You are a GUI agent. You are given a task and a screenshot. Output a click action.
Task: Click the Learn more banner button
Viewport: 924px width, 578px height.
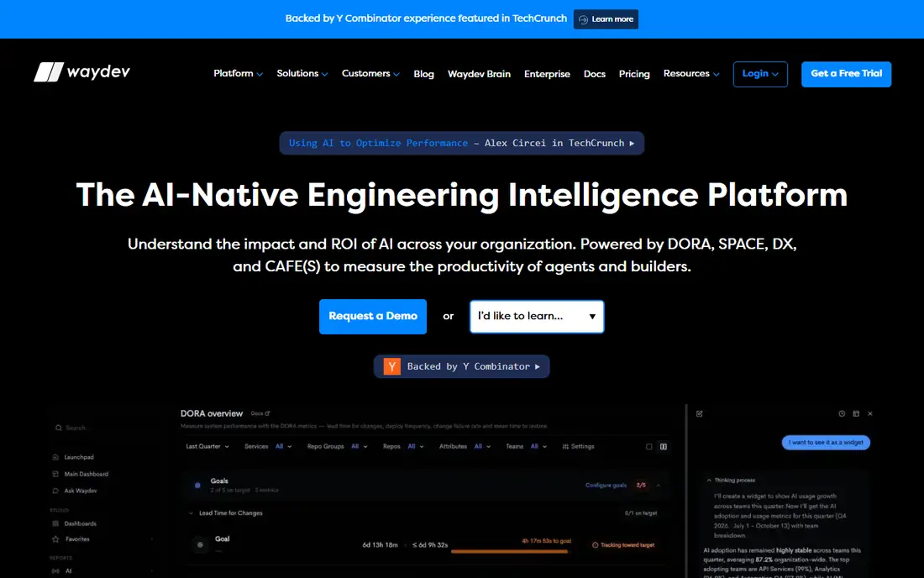pyautogui.click(x=606, y=19)
